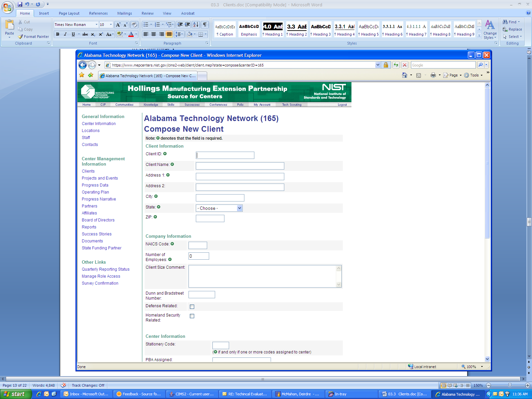
Task: Apply subscript formatting in Font group
Action: point(93,34)
